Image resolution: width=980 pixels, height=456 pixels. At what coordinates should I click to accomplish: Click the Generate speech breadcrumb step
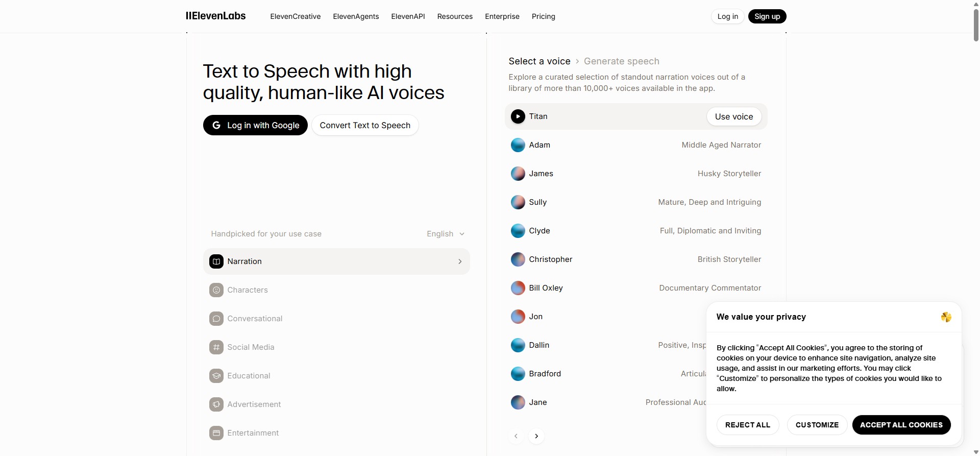pyautogui.click(x=622, y=61)
